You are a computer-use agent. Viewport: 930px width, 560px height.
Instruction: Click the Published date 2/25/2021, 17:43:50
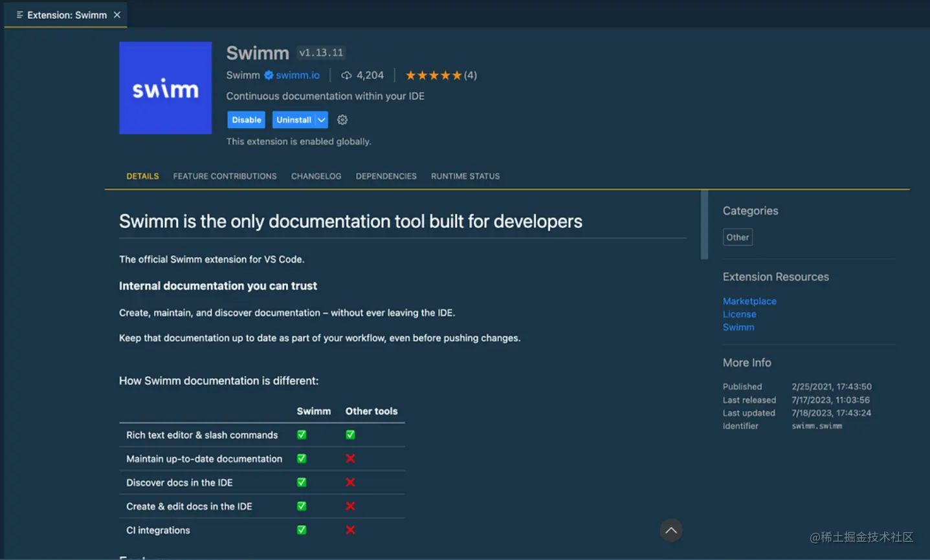click(x=832, y=387)
